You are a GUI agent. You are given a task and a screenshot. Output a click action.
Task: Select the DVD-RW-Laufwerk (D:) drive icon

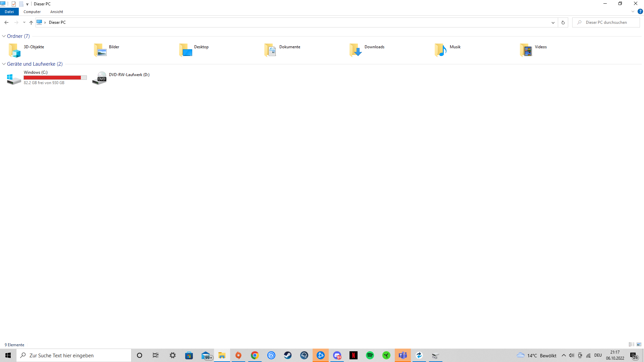pyautogui.click(x=100, y=78)
